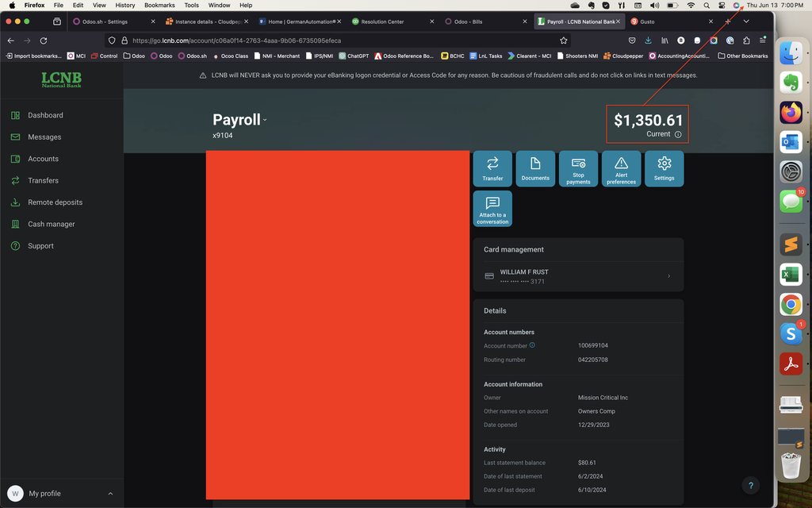Image resolution: width=812 pixels, height=508 pixels.
Task: Click the help question mark button
Action: coord(751,485)
